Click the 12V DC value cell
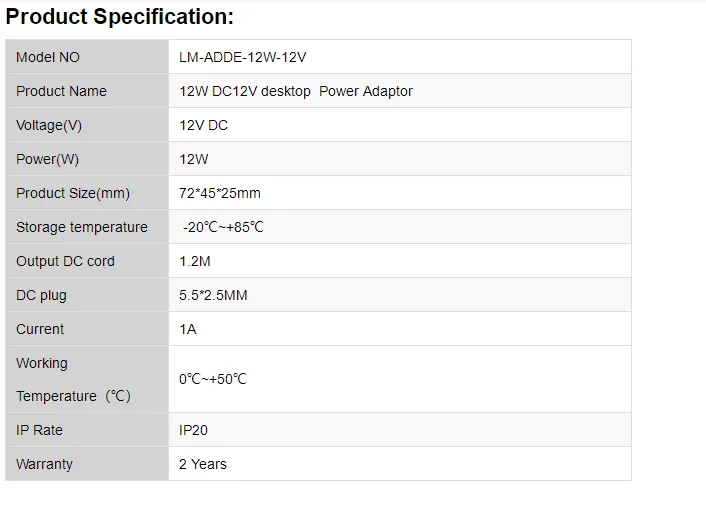706x511 pixels. (204, 125)
